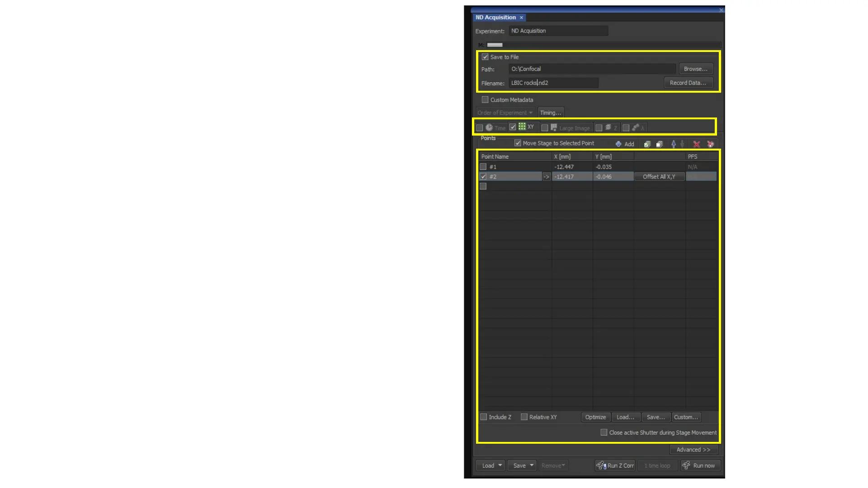Click the lambda channel icon

point(635,128)
